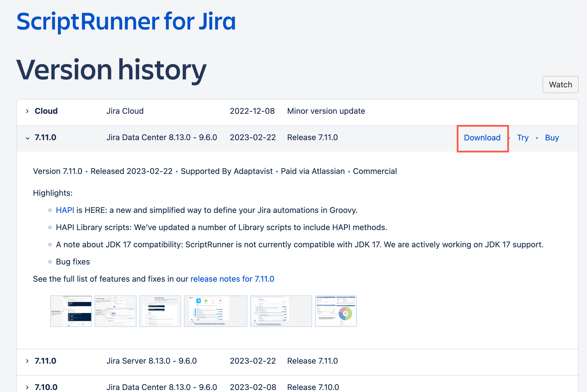The image size is (587, 392).
Task: Click the Minor version update summary
Action: pos(326,111)
